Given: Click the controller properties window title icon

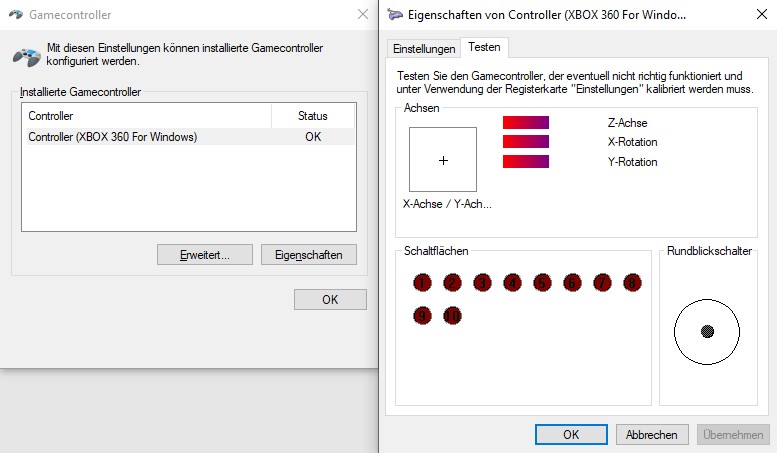Looking at the screenshot, I should (395, 14).
